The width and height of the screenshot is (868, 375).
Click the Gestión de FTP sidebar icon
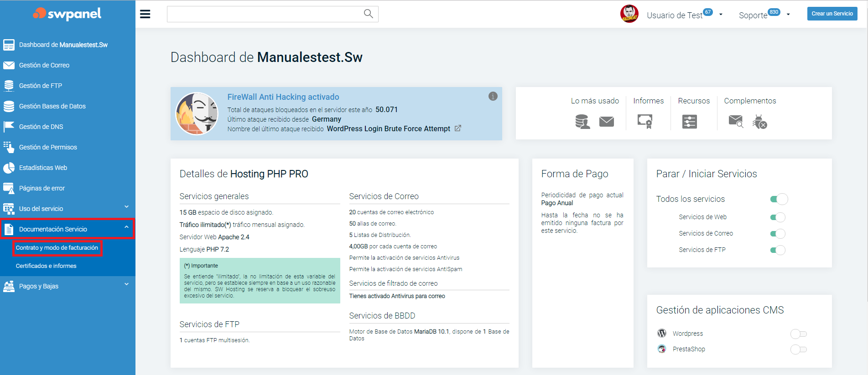click(x=9, y=86)
